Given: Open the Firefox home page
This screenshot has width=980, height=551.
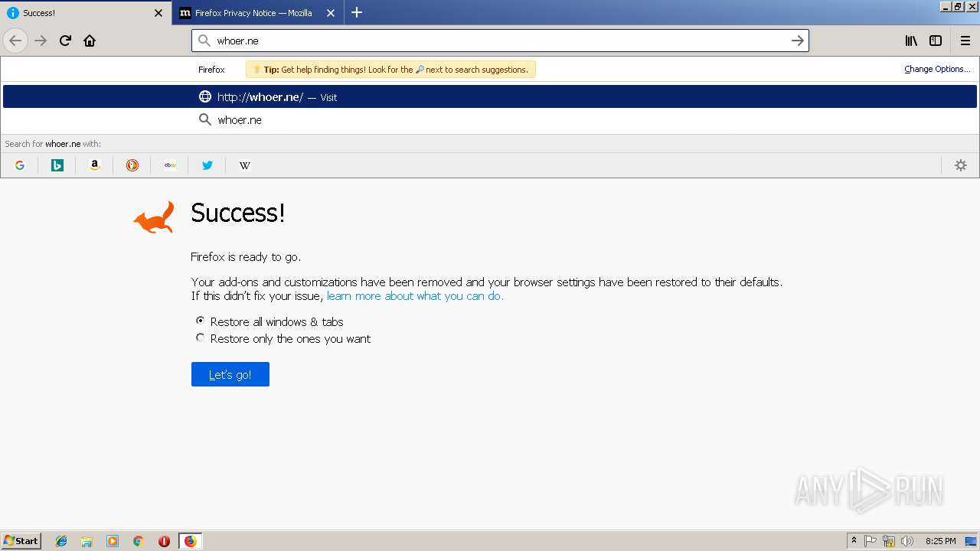Looking at the screenshot, I should point(90,41).
